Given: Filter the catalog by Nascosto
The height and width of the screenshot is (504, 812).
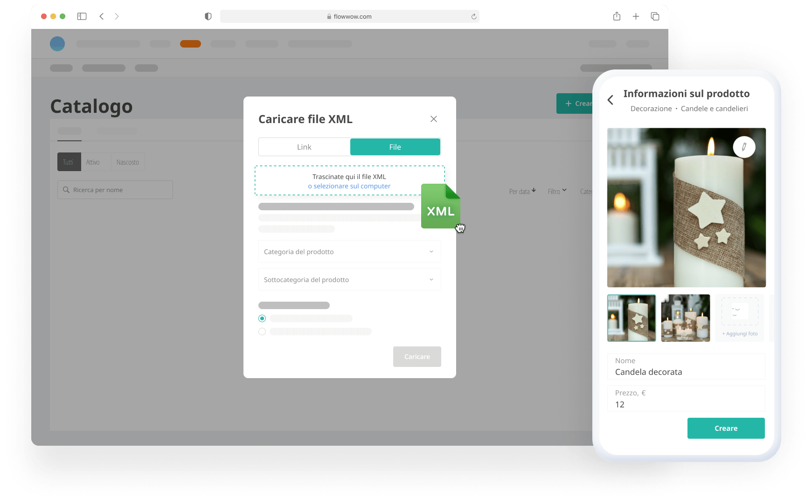Looking at the screenshot, I should (127, 162).
